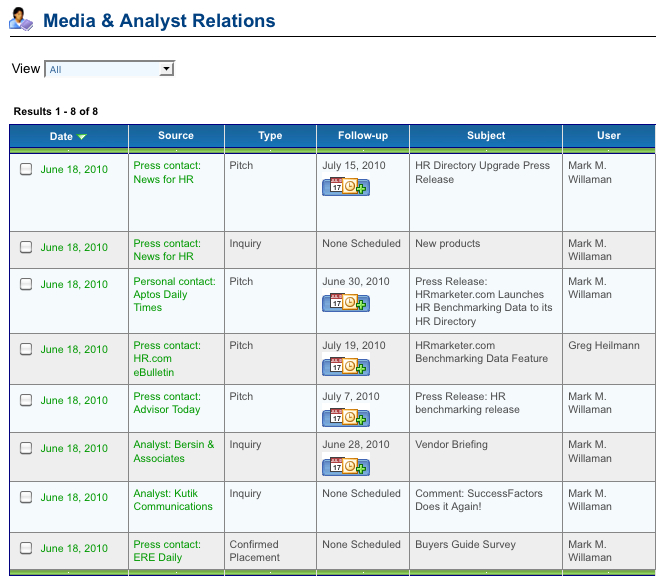Viewport: 656px width, 584px height.
Task: Open Press contact: News for HR in New products row
Action: [x=167, y=250]
